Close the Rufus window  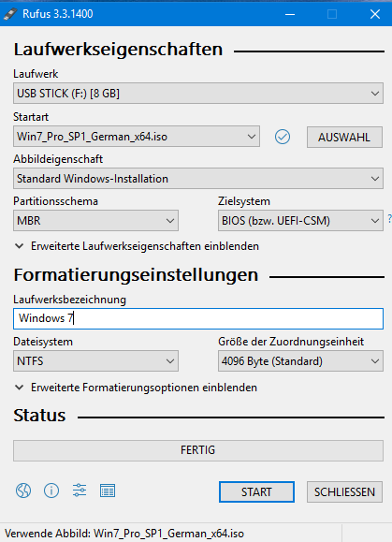[375, 14]
